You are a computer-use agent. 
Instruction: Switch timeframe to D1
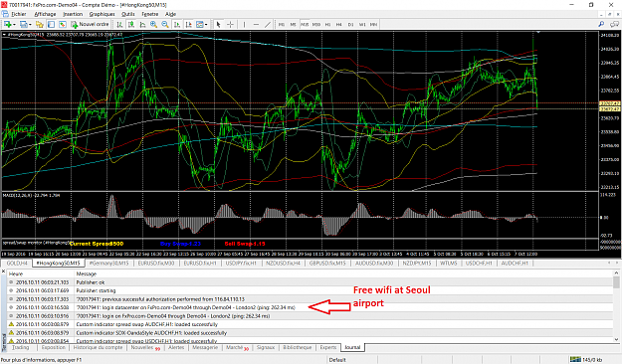pos(350,25)
